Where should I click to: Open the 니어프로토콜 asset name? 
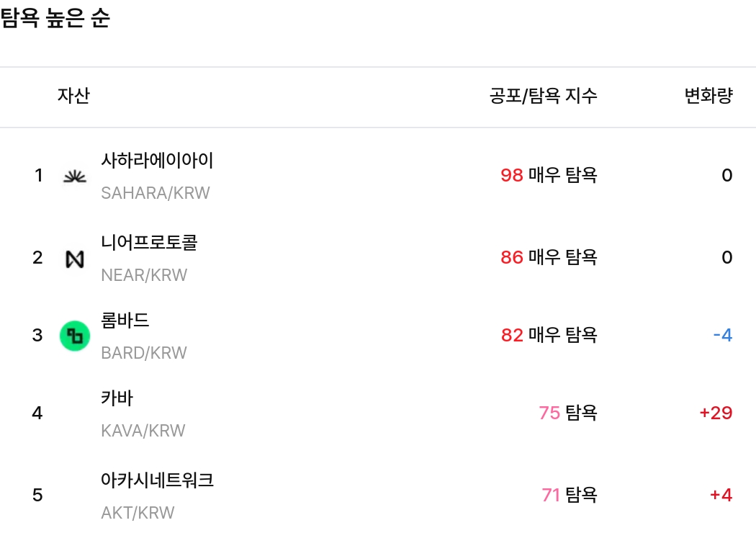[x=149, y=242]
